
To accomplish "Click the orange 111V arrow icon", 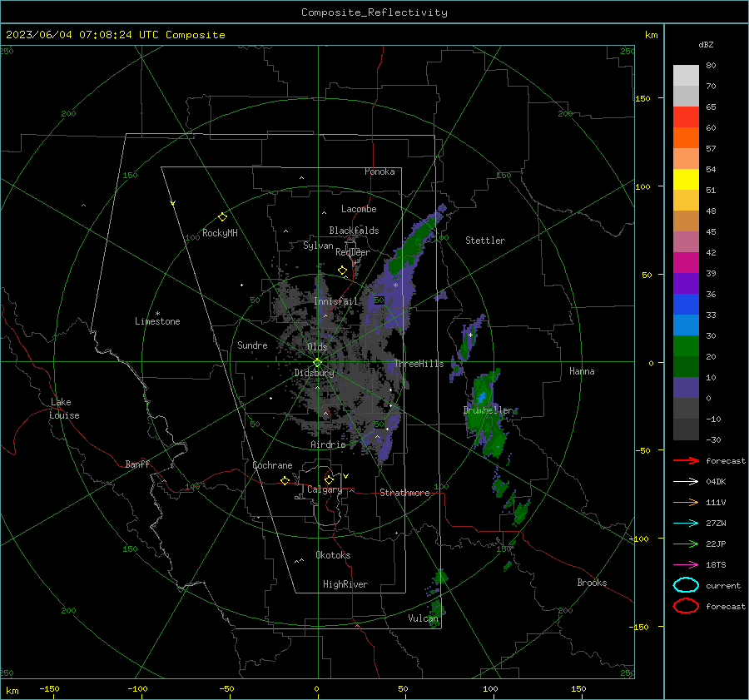I will (686, 502).
